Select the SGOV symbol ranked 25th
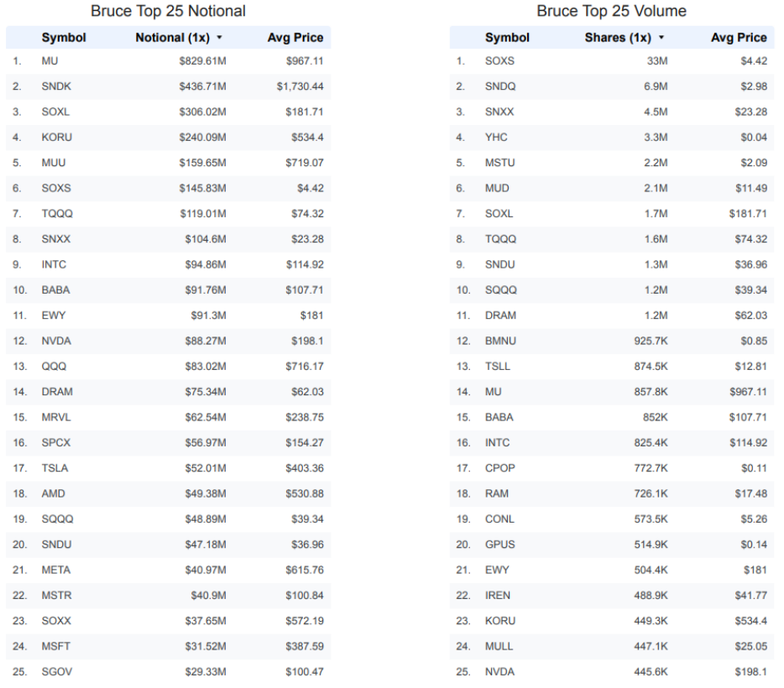784x688 pixels. click(x=56, y=672)
